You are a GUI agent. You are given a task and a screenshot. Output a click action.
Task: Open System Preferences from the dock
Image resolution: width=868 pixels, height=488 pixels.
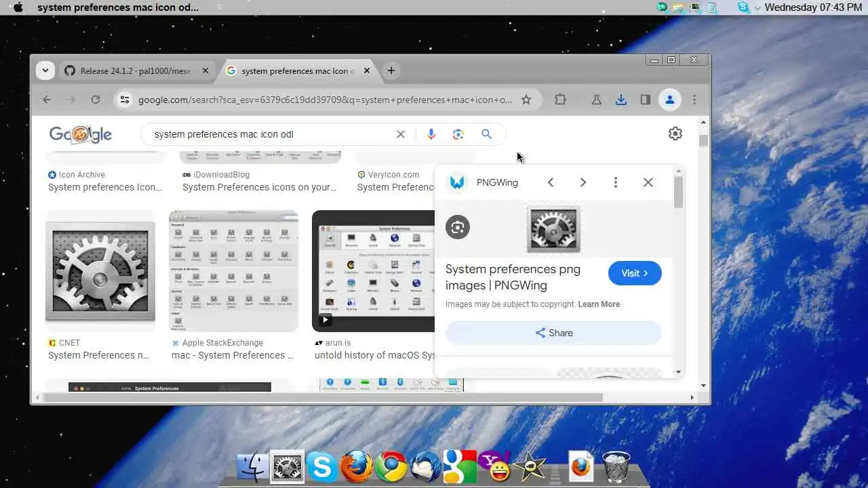tap(287, 468)
